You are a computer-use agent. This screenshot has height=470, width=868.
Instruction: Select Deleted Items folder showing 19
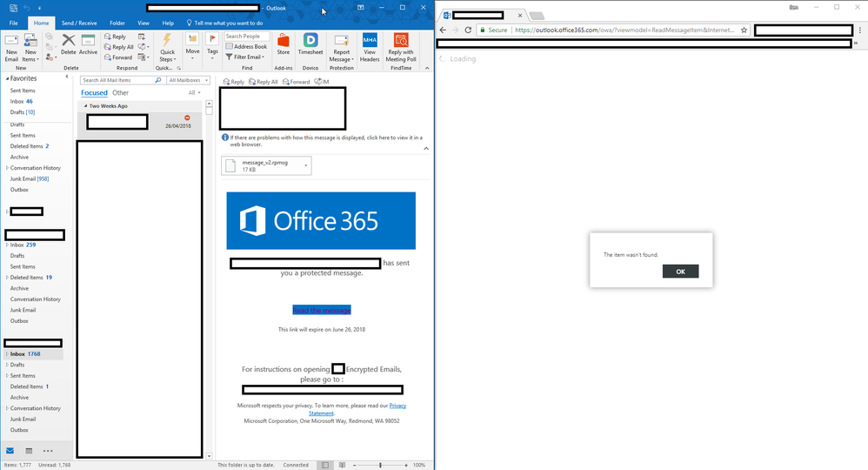tap(31, 278)
